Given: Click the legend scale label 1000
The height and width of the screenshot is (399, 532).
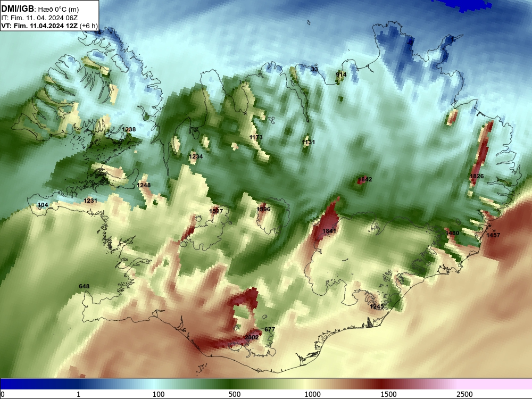Looking at the screenshot, I should coord(312,394).
